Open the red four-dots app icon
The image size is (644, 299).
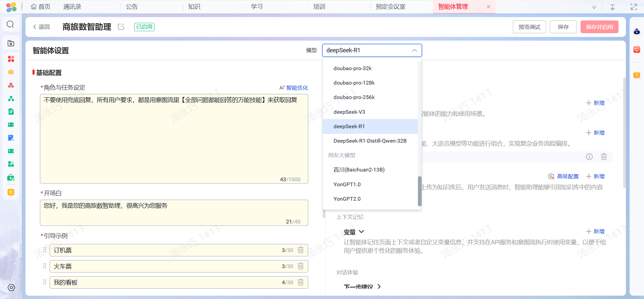[11, 59]
